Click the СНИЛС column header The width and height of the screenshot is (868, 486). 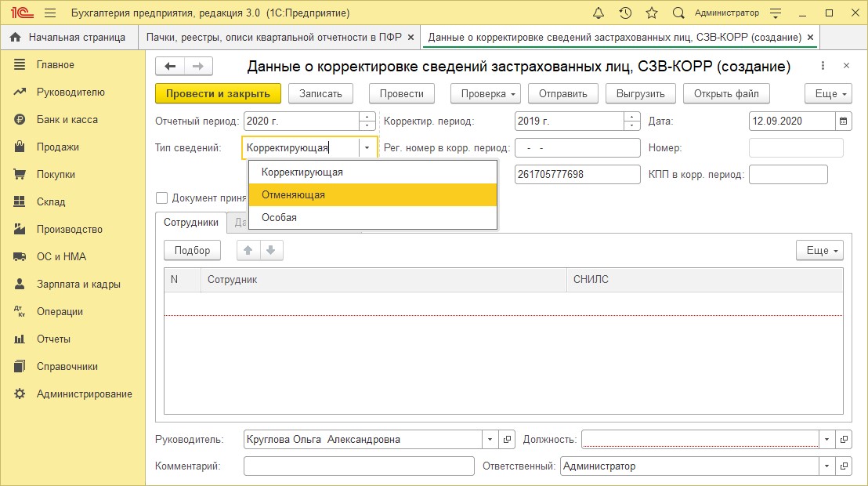(705, 280)
